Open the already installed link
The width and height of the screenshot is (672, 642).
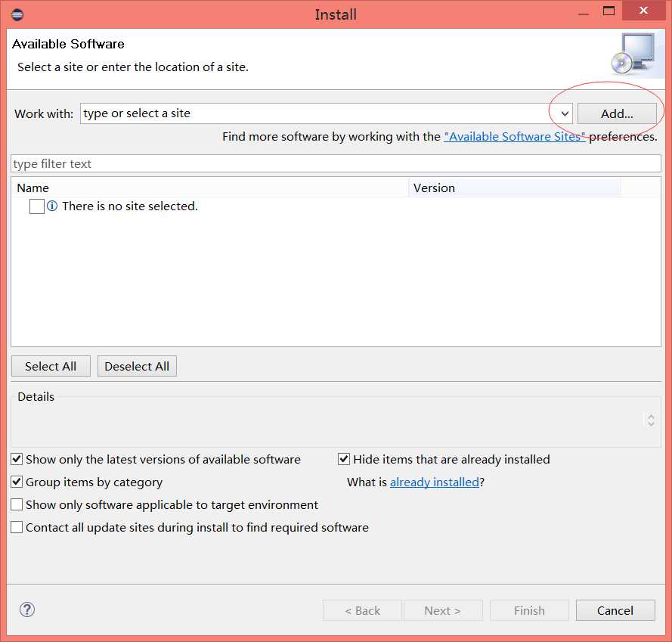click(435, 482)
